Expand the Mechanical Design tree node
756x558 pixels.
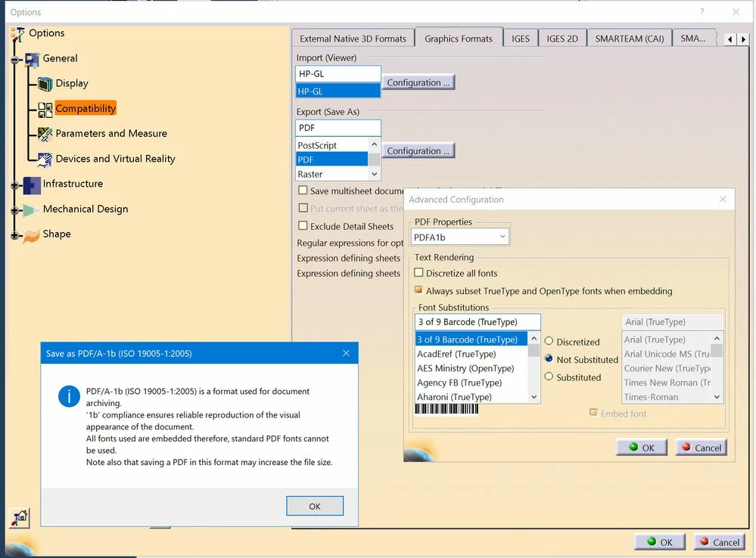point(15,211)
